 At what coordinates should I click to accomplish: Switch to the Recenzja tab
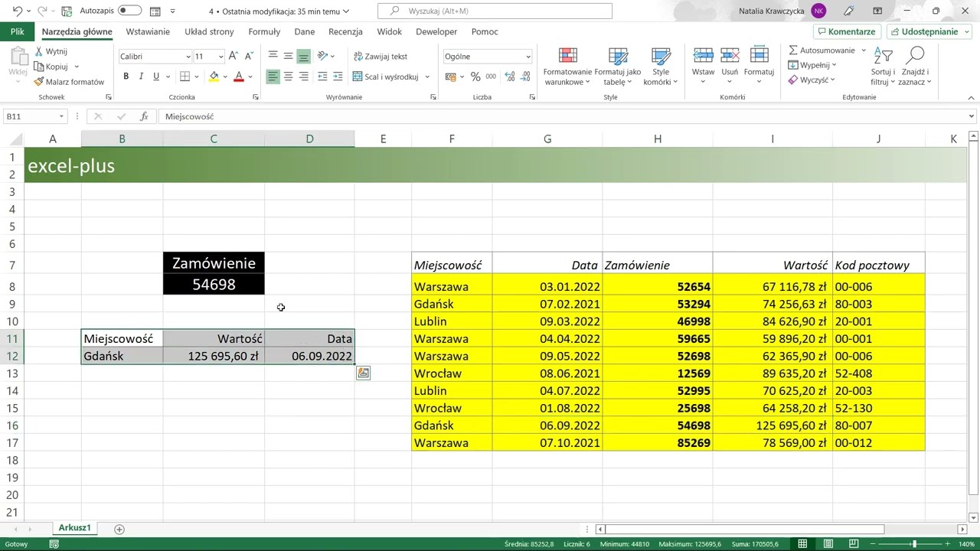tap(345, 31)
